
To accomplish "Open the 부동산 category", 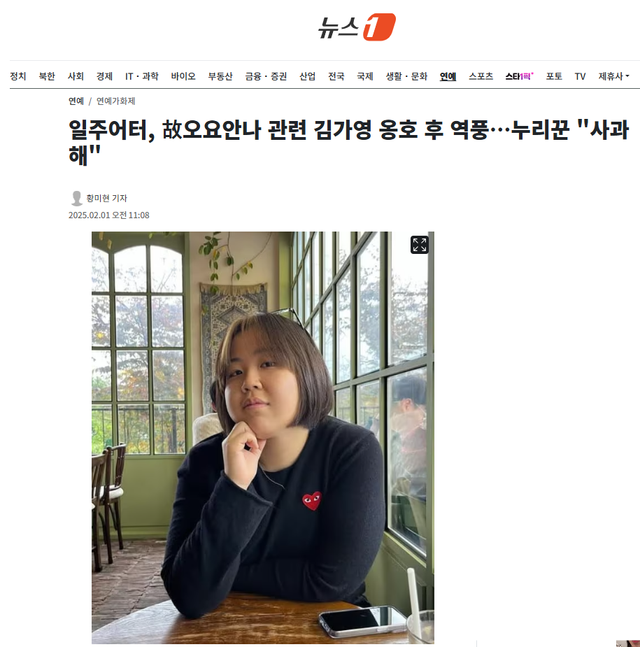I will (x=220, y=76).
